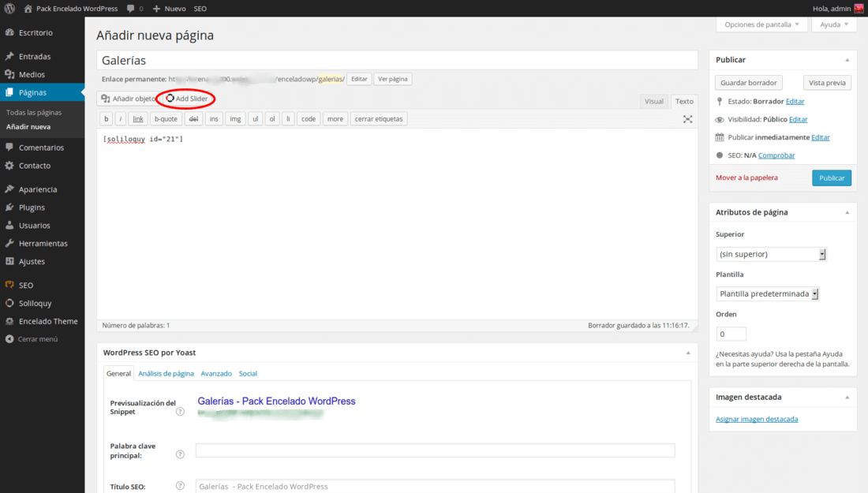Click the Yoast SEO sidebar icon
Screen dimensions: 868x493
pos(9,285)
